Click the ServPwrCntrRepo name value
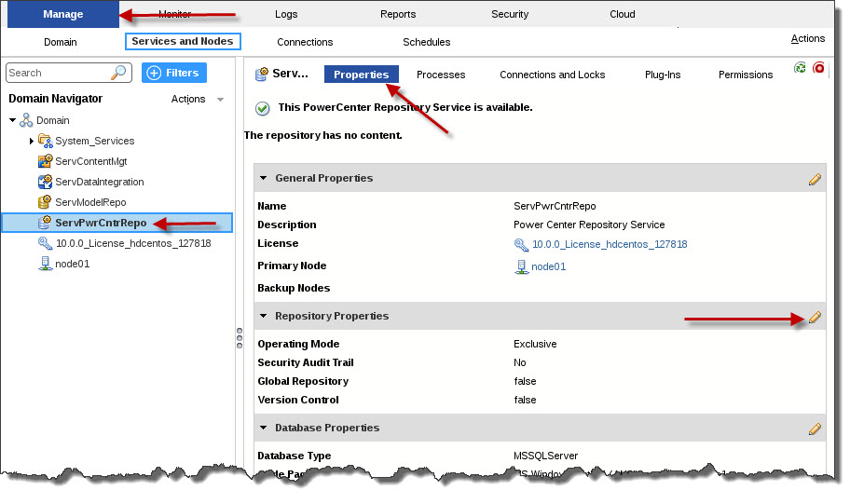The width and height of the screenshot is (850, 504). (555, 206)
